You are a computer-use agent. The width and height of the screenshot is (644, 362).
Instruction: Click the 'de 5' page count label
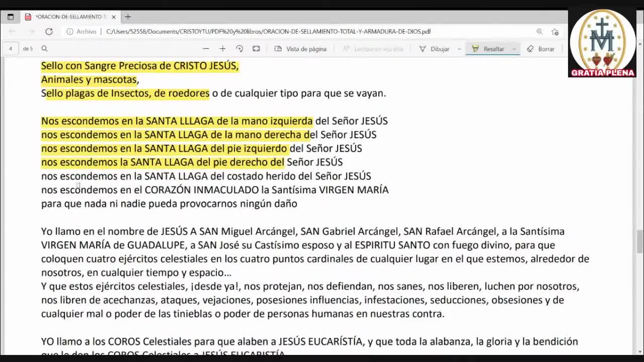pyautogui.click(x=28, y=49)
